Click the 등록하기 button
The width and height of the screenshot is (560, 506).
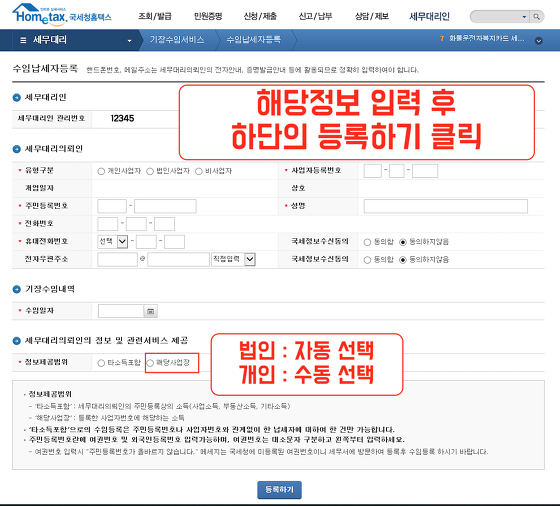[x=279, y=490]
